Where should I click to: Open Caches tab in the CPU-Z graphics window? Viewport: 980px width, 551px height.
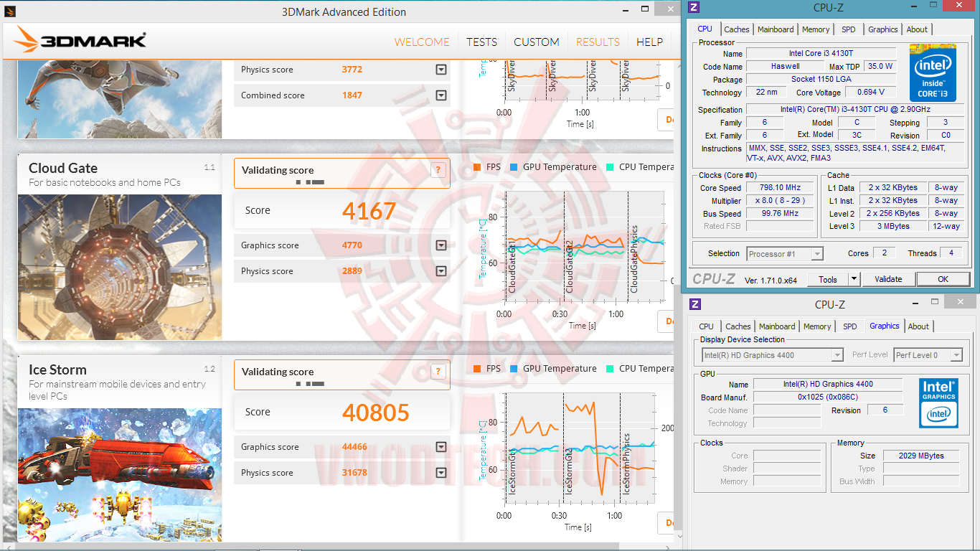click(x=738, y=326)
